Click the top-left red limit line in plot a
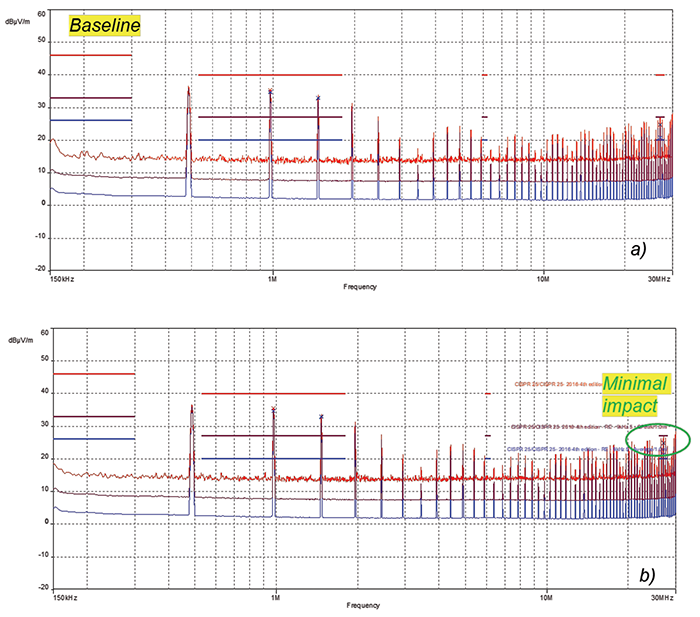The width and height of the screenshot is (700, 617). point(91,55)
